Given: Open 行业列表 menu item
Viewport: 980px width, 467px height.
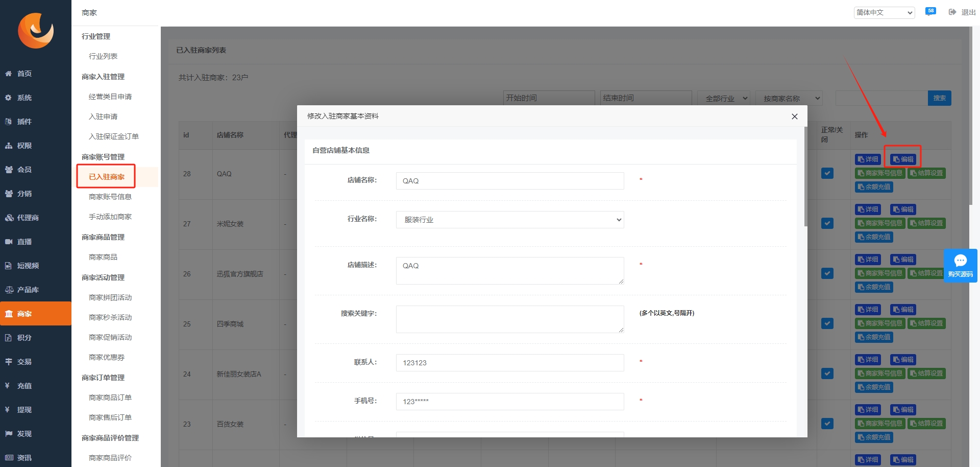Looking at the screenshot, I should [x=103, y=56].
